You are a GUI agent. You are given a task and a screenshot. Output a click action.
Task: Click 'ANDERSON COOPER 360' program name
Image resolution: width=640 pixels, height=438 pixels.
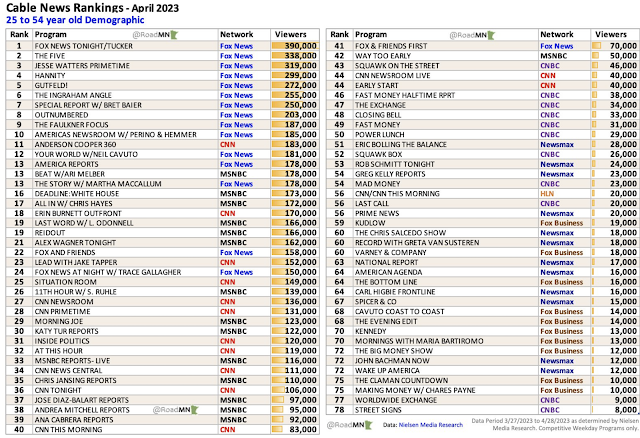[x=76, y=145]
